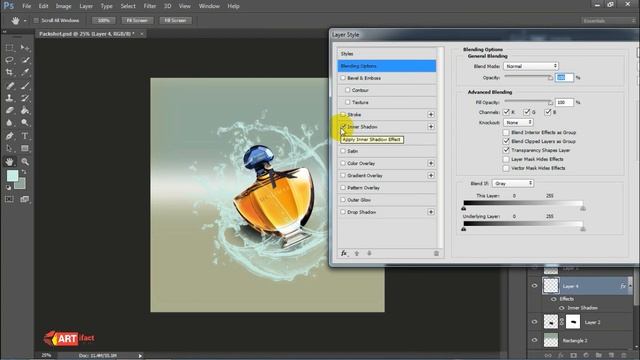
Task: Select the Clone Stamp tool
Action: [x=9, y=98]
